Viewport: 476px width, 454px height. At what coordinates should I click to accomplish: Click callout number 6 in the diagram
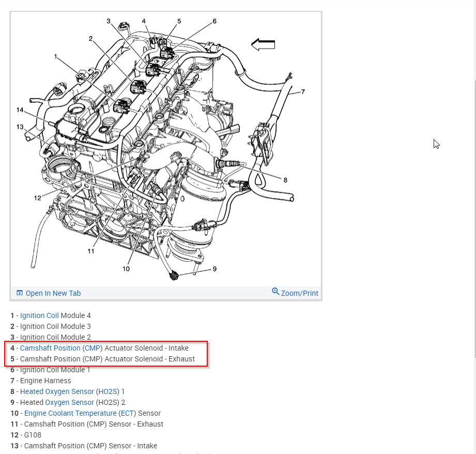[214, 21]
